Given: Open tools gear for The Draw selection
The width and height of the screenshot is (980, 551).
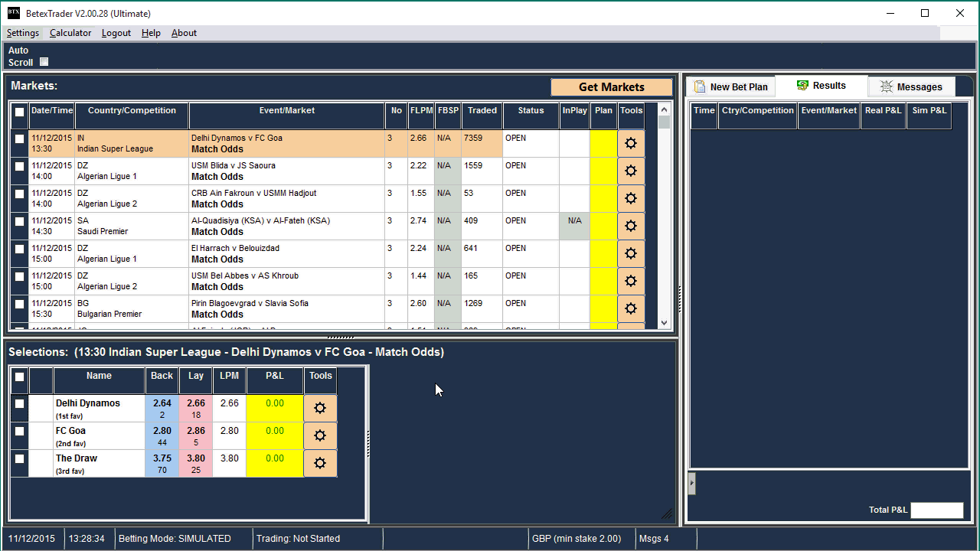Looking at the screenshot, I should (x=320, y=463).
